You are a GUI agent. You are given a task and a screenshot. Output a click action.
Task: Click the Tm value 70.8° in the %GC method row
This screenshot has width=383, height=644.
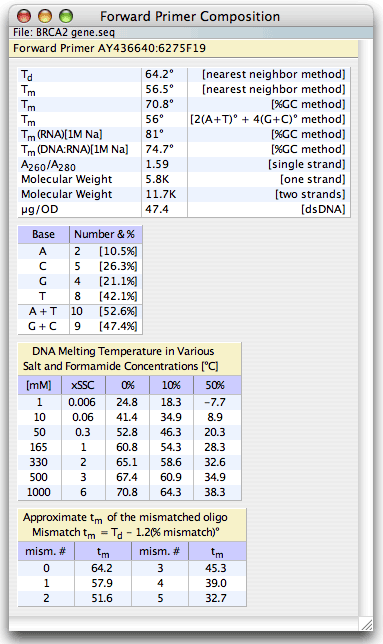pyautogui.click(x=159, y=104)
